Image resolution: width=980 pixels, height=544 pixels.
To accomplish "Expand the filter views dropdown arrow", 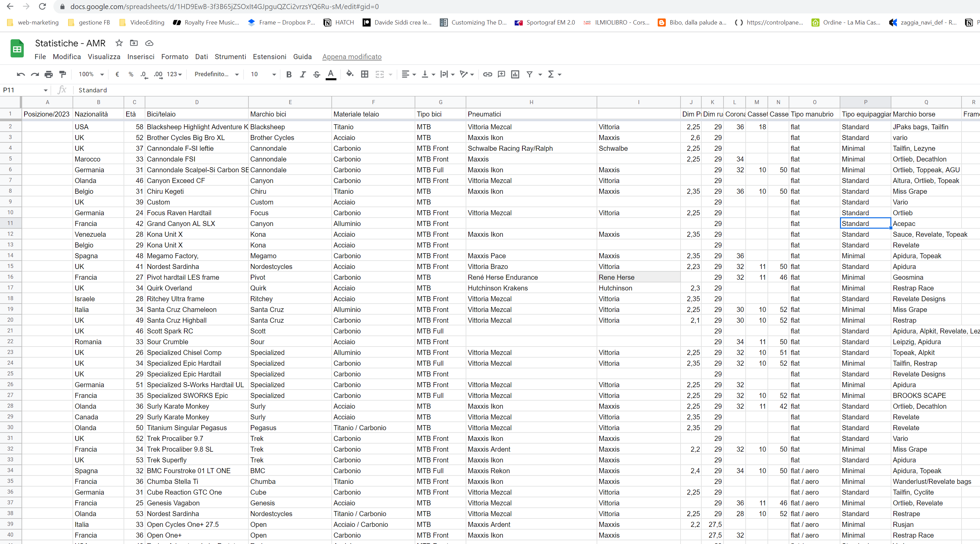I will pos(540,75).
